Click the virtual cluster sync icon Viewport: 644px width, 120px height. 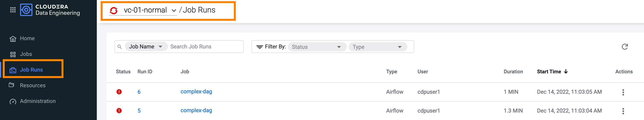[114, 11]
